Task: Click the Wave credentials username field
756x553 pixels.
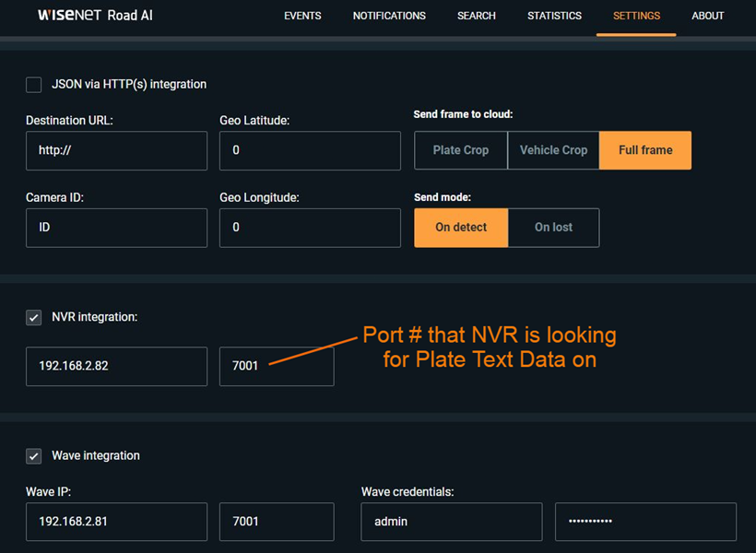Action: tap(452, 522)
